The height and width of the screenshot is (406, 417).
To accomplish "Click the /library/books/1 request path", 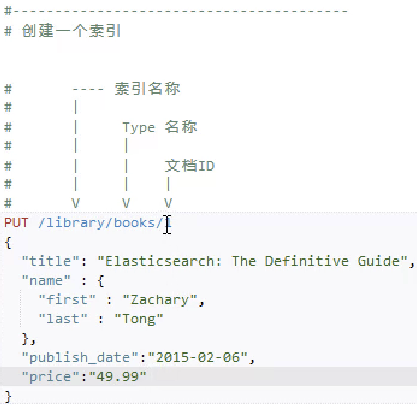I will pos(105,223).
